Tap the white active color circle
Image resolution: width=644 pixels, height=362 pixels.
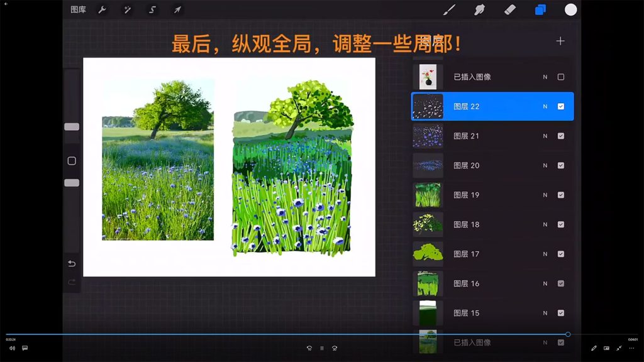(570, 9)
